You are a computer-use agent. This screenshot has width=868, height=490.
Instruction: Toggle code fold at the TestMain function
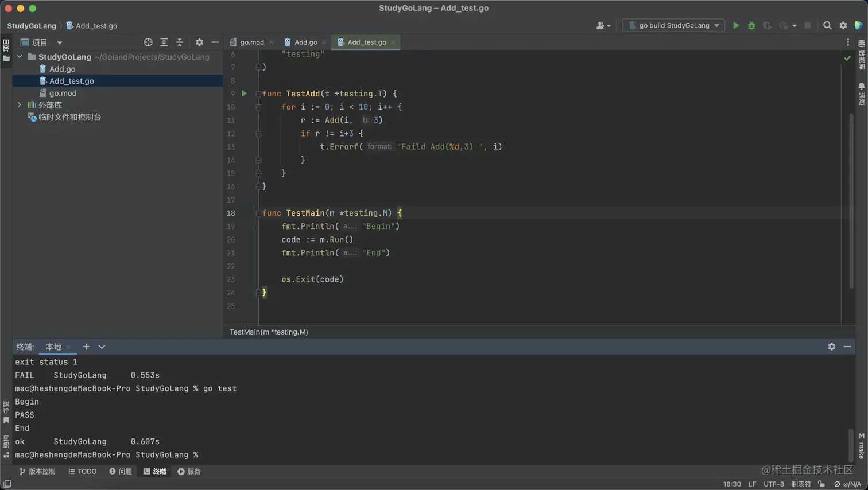pyautogui.click(x=258, y=213)
